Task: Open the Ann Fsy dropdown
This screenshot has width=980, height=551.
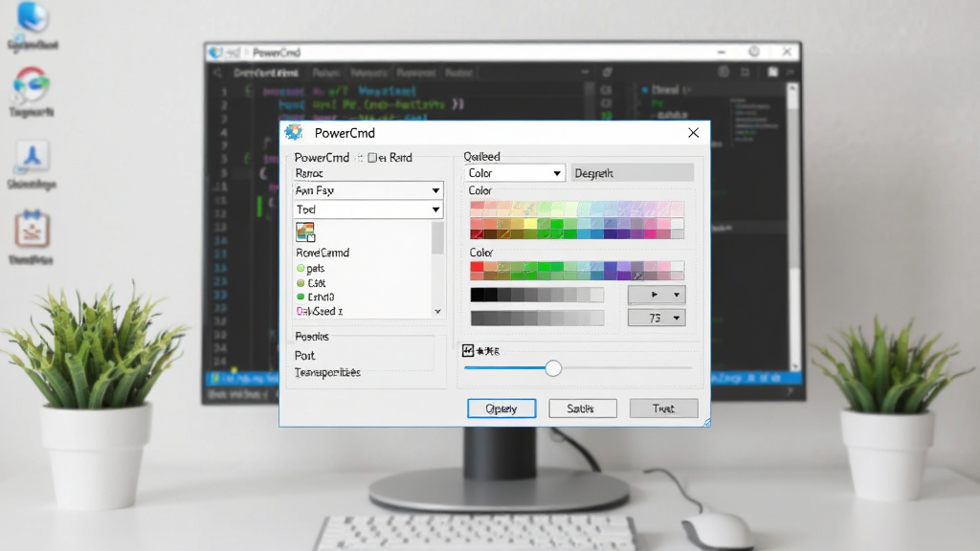Action: click(367, 190)
